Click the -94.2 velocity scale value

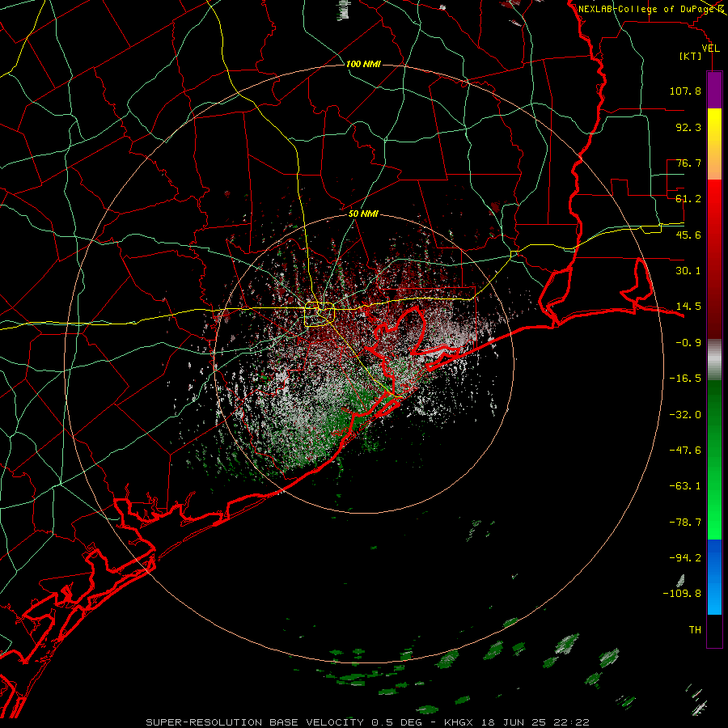685,557
